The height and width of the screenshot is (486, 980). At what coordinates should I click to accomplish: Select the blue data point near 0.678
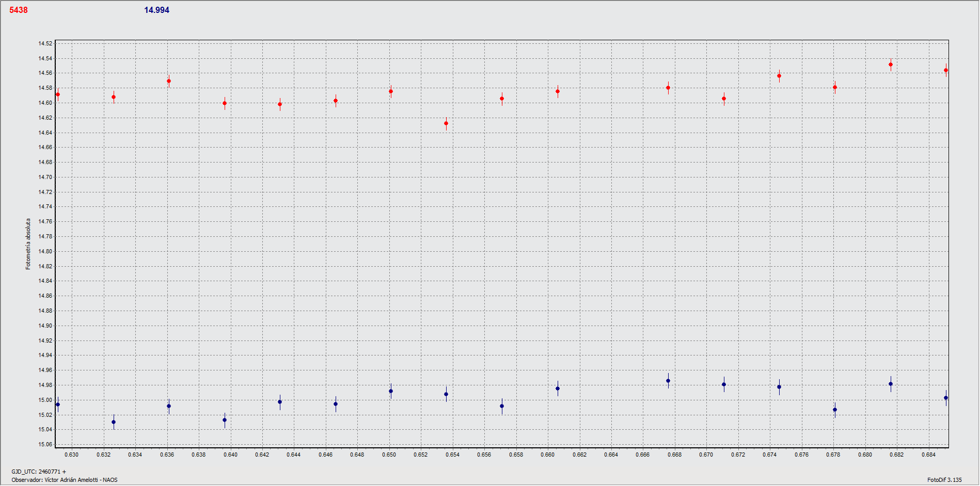(x=835, y=410)
